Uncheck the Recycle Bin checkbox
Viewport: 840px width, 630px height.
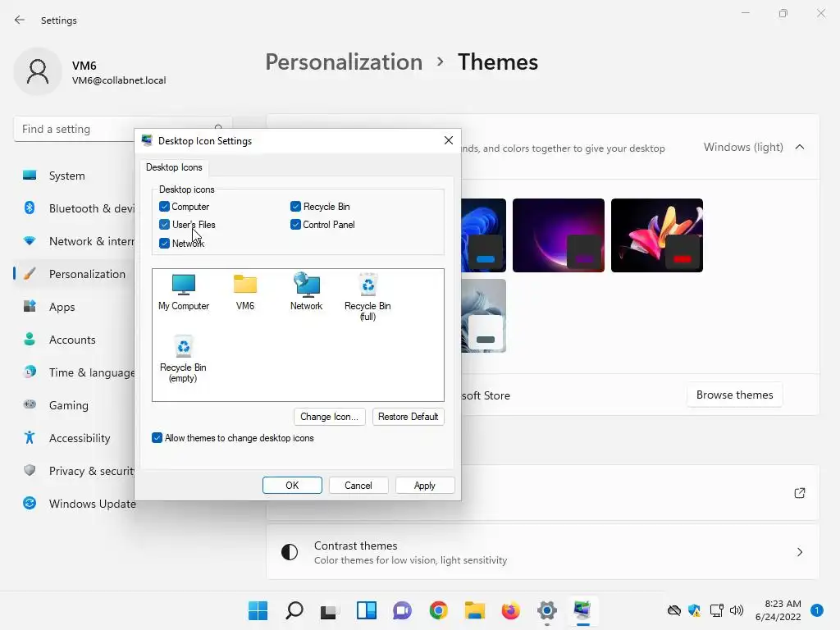coord(295,206)
